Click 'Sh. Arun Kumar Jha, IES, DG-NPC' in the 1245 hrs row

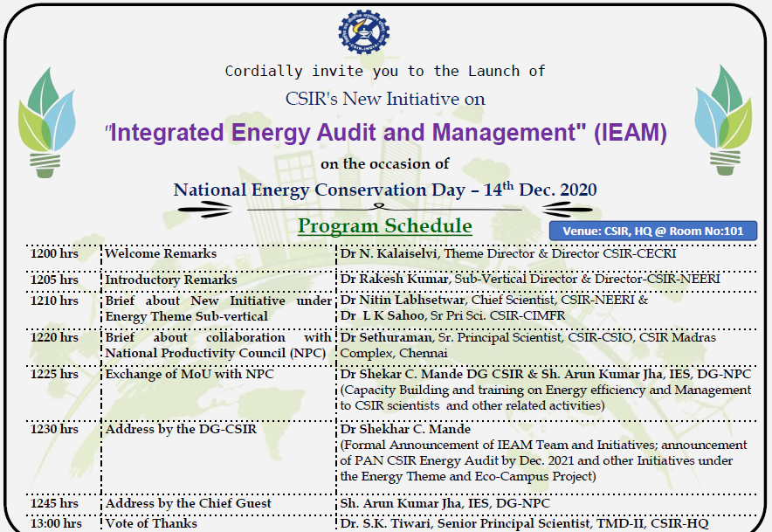coord(445,503)
